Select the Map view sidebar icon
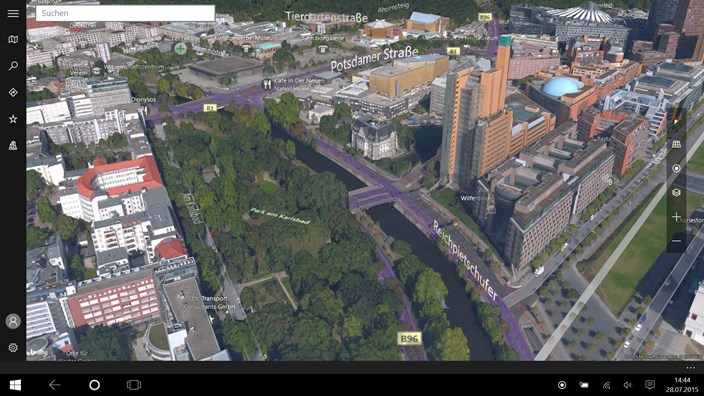This screenshot has width=704, height=396. [x=13, y=40]
